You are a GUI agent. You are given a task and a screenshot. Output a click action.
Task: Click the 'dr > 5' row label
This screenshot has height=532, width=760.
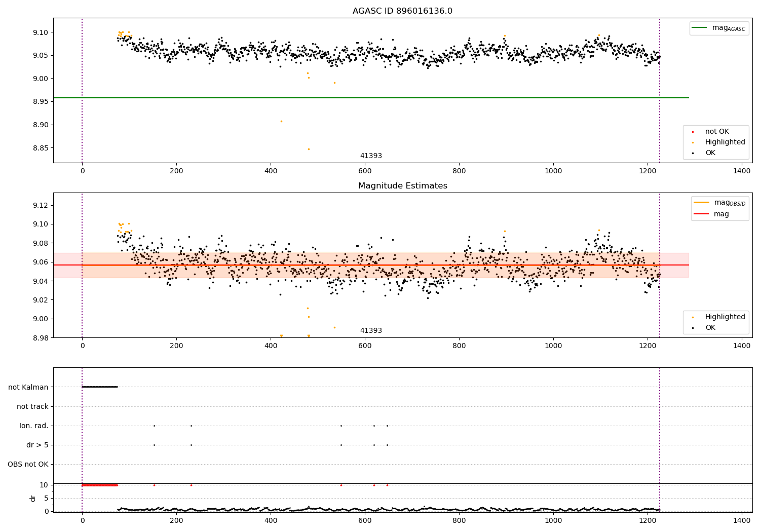click(37, 445)
